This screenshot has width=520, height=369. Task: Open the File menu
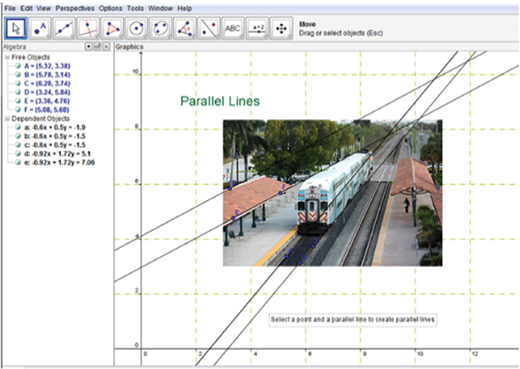point(10,8)
